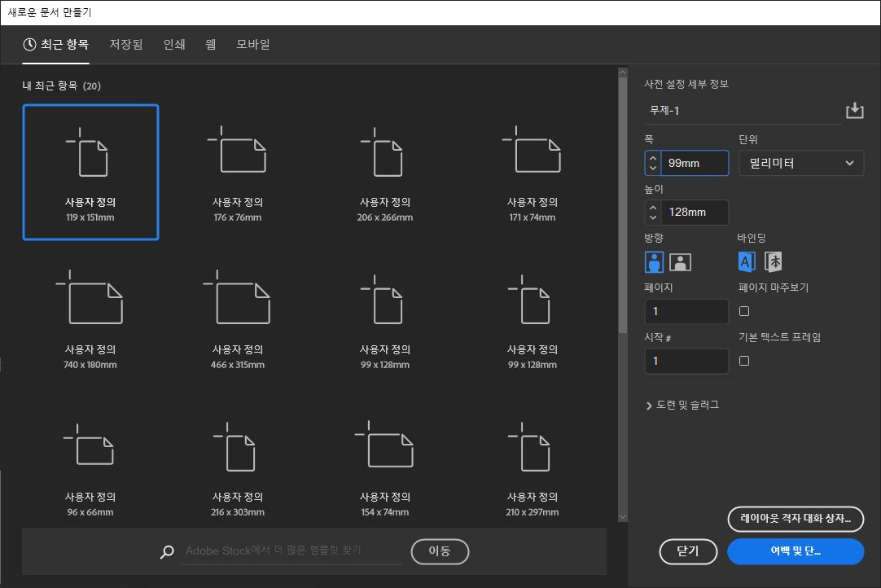Select portrait orientation icon
This screenshot has width=881, height=588.
pos(654,261)
